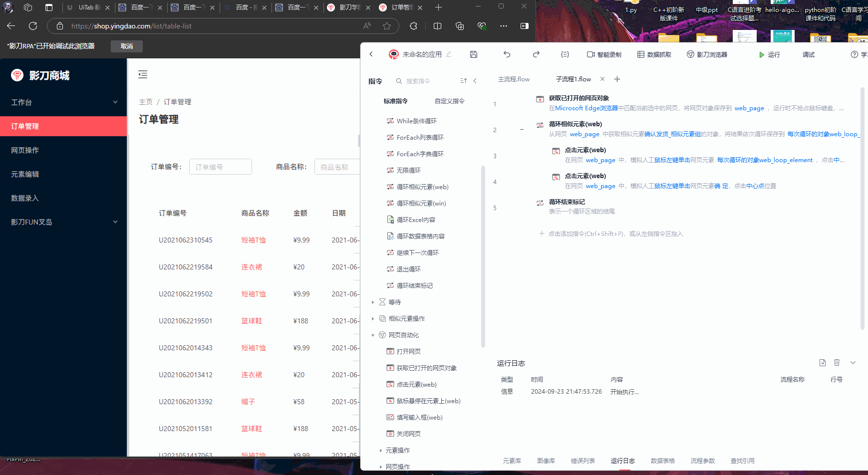Open 网页操作 in shop sidebar
The image size is (868, 475).
63,150
